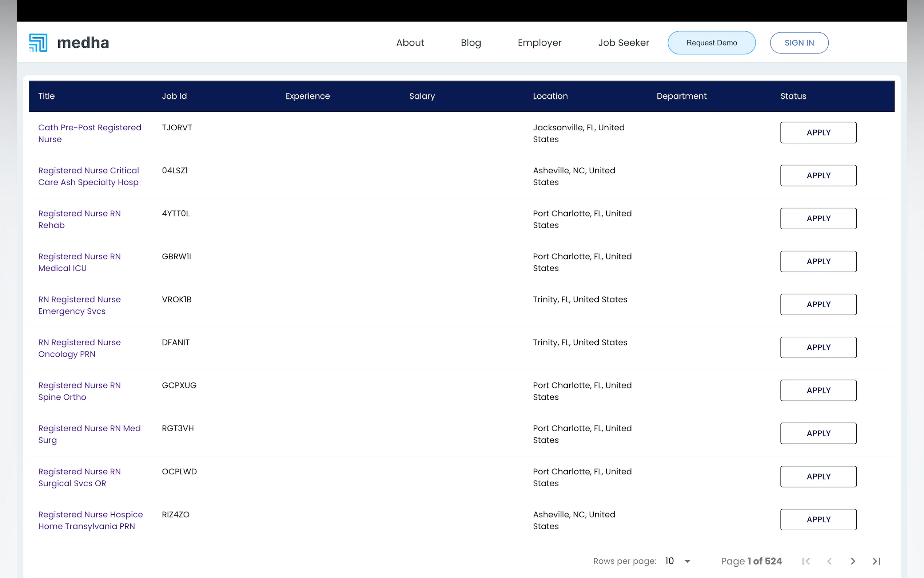Image resolution: width=924 pixels, height=578 pixels.
Task: Apply to Registered Nurse RN Spine Ortho
Action: pos(818,390)
